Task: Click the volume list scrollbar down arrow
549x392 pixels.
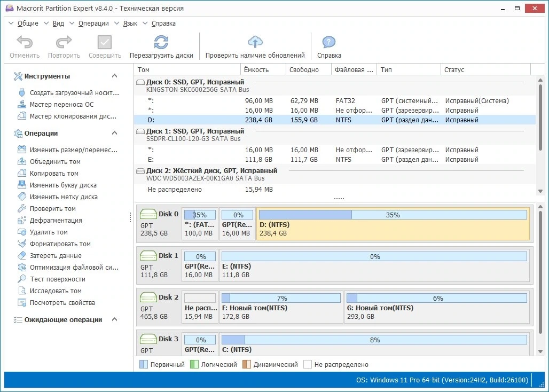Action: 540,191
